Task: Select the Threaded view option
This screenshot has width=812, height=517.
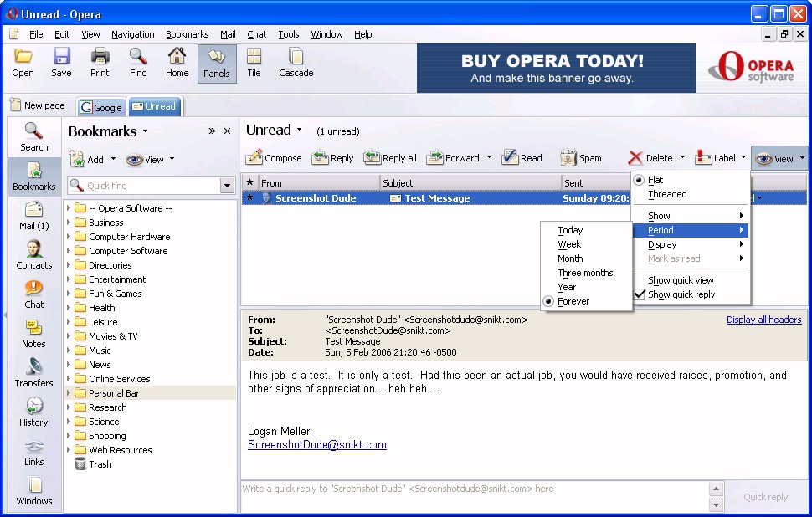Action: coord(667,194)
